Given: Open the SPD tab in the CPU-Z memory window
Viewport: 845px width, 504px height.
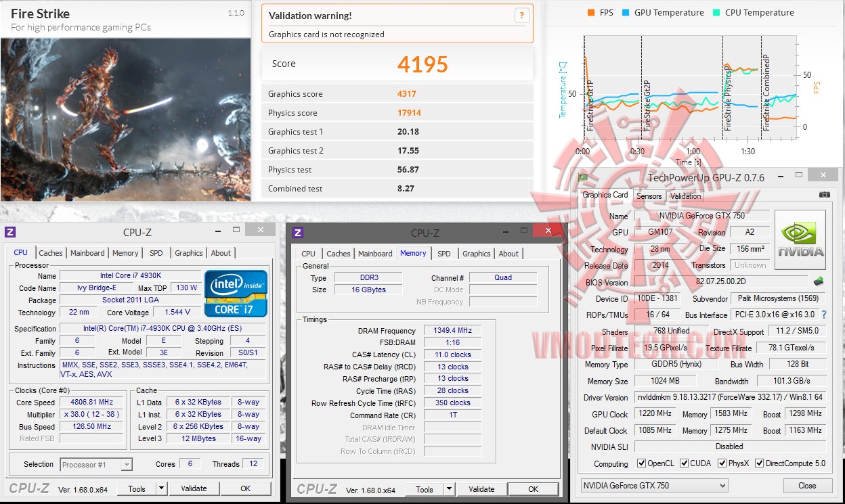Looking at the screenshot, I should tap(443, 254).
